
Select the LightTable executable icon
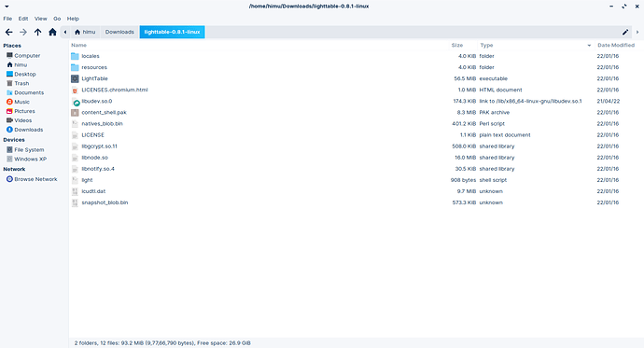[x=75, y=78]
